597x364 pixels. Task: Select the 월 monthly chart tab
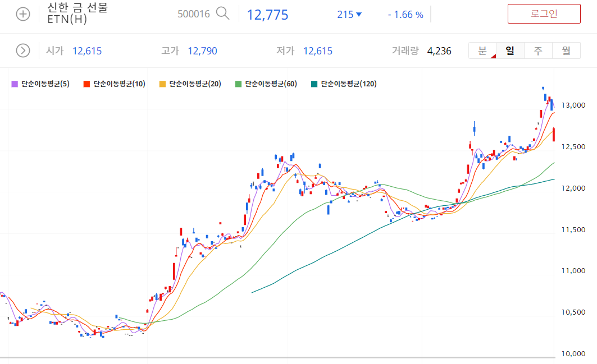pyautogui.click(x=566, y=50)
